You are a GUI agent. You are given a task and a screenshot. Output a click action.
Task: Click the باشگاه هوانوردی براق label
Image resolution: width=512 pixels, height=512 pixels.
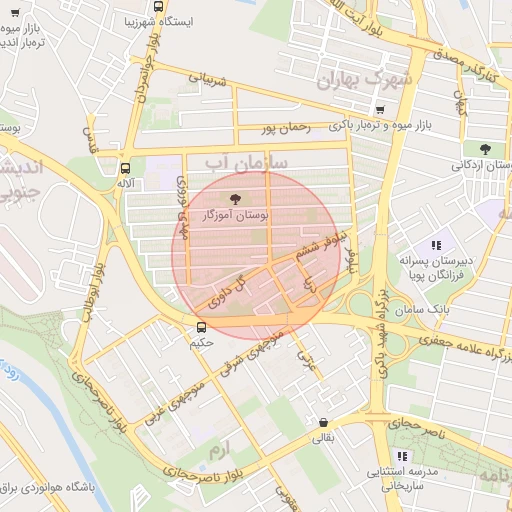click(48, 488)
